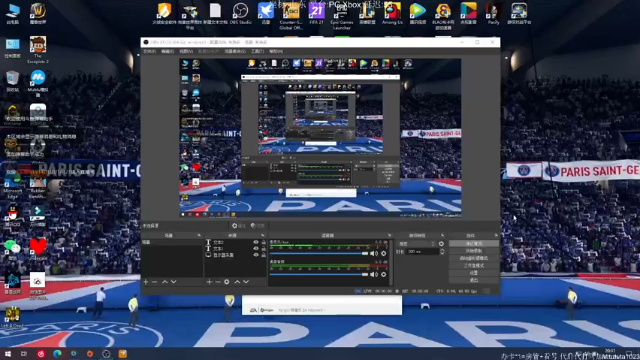
Task: Mute the 麦克风/Aux speaker icon
Action: 374,253
